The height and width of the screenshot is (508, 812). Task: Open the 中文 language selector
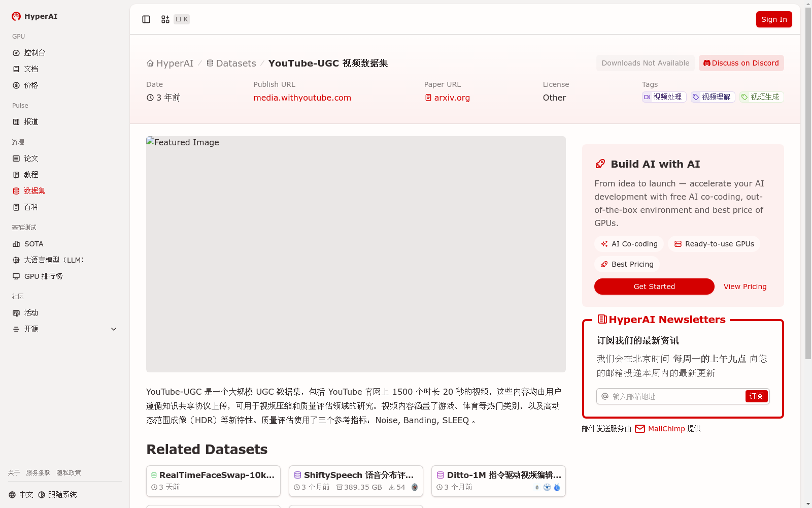point(21,495)
